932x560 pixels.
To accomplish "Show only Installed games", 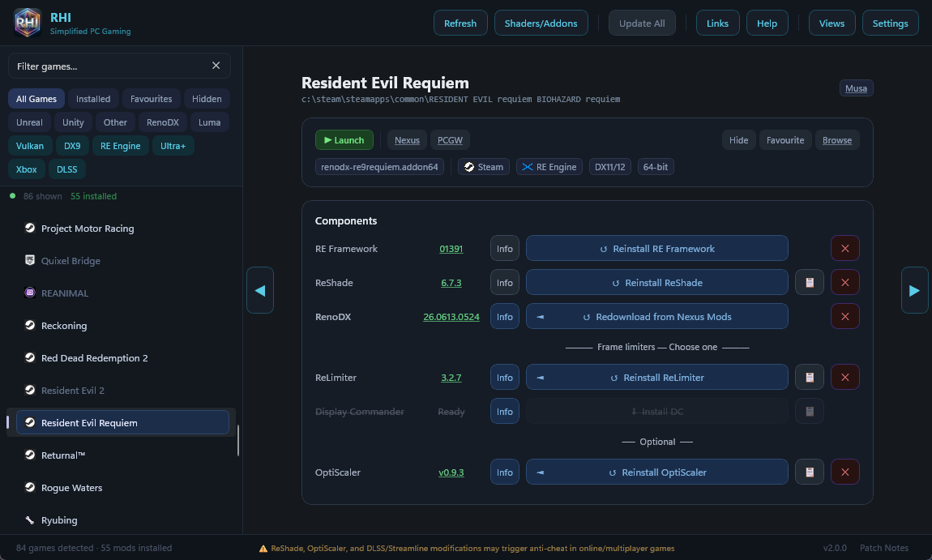I will (93, 99).
